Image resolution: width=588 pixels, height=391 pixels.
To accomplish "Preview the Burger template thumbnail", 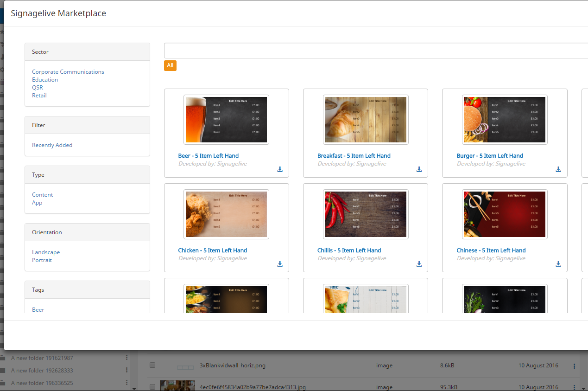I will (x=505, y=120).
